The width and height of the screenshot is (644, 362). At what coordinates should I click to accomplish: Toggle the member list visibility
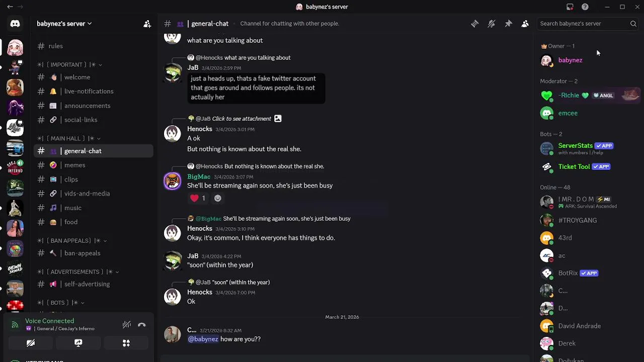click(x=525, y=24)
